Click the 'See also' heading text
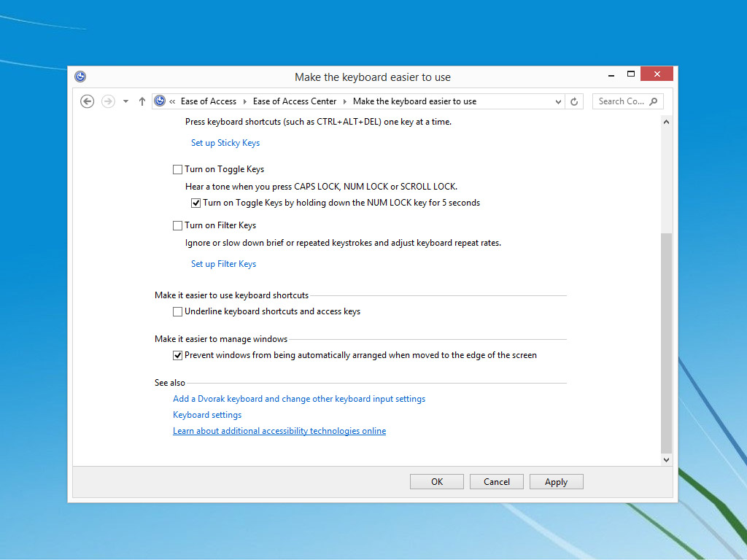 (x=169, y=383)
